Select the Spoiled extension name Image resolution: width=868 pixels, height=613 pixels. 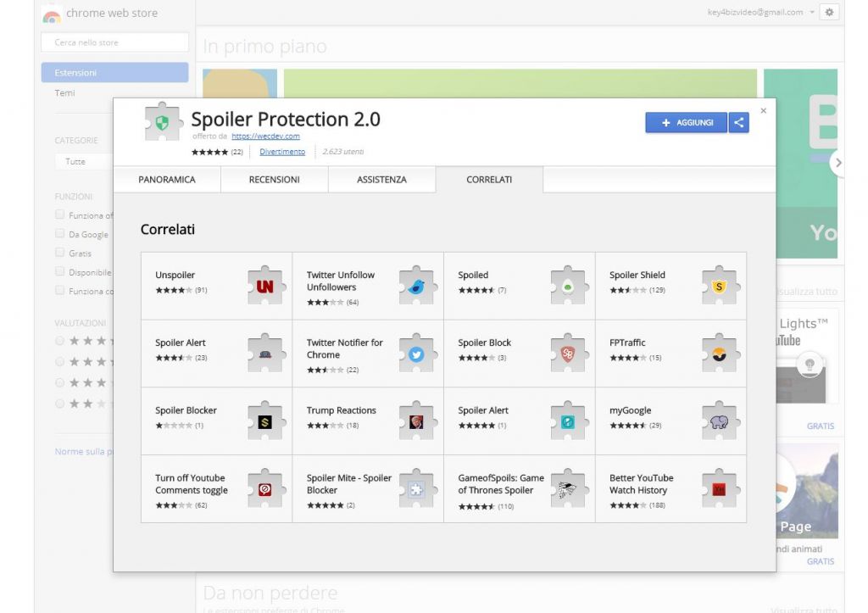coord(473,275)
